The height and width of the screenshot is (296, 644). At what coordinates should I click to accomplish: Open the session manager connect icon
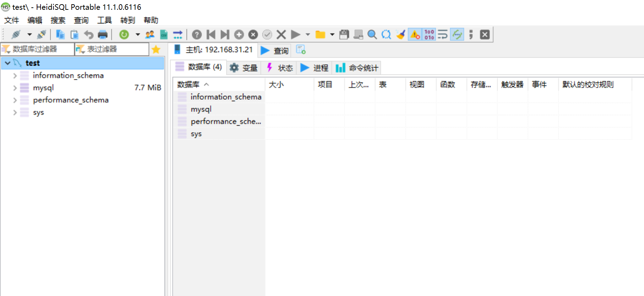click(x=16, y=34)
